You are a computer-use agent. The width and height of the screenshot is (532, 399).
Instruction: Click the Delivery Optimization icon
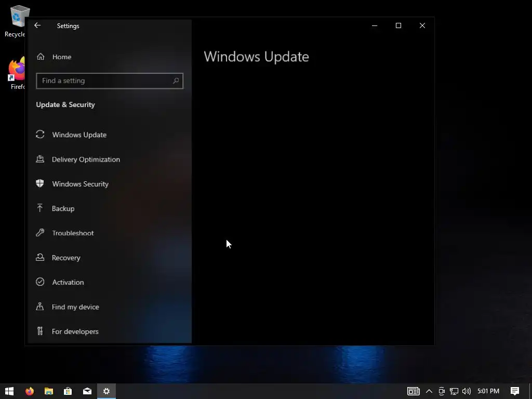tap(40, 159)
